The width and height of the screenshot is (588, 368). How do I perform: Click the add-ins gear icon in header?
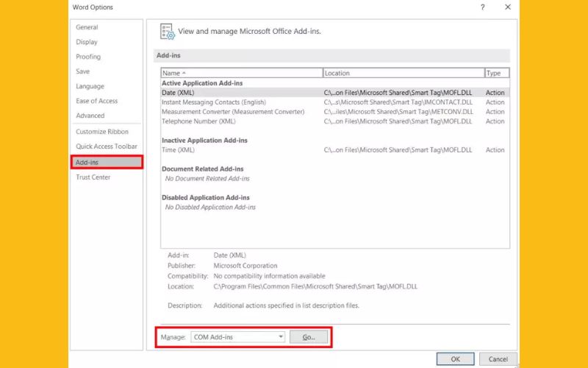tap(167, 31)
